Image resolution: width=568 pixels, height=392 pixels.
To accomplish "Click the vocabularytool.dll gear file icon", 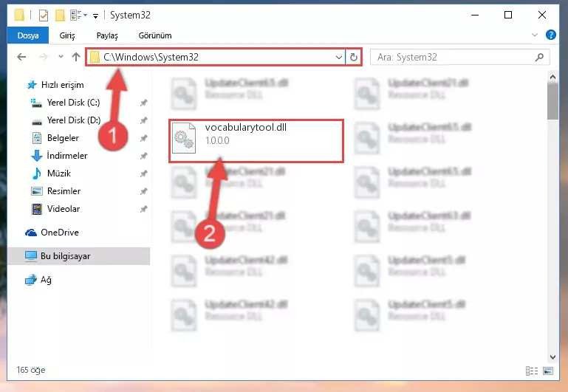I will pyautogui.click(x=184, y=138).
